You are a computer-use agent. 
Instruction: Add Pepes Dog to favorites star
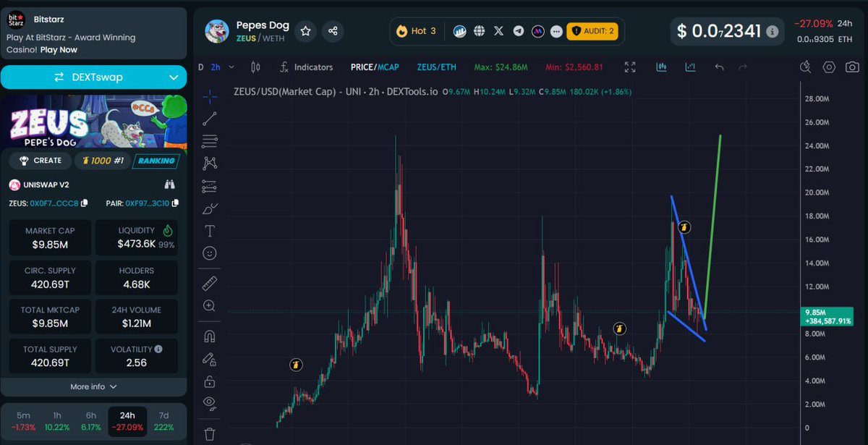(306, 31)
